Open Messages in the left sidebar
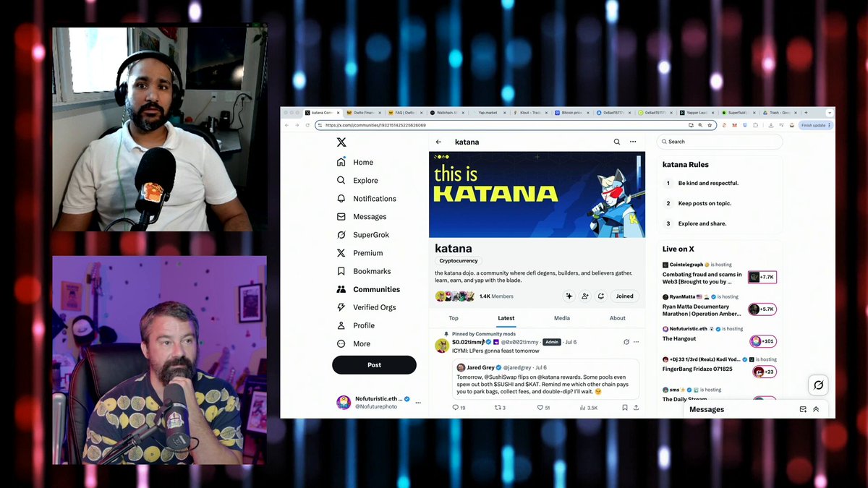Image resolution: width=868 pixels, height=488 pixels. click(362, 216)
